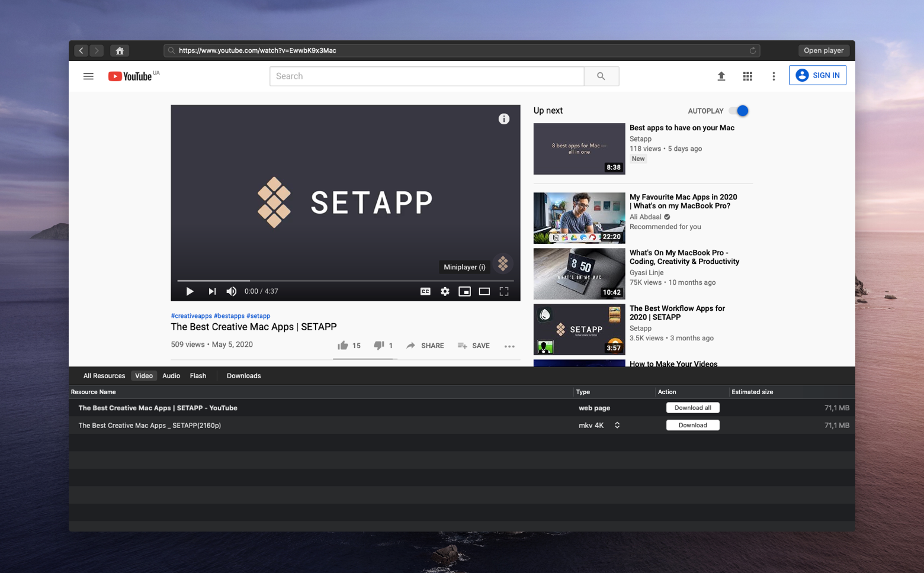The height and width of the screenshot is (573, 924).
Task: Dislike the video with thumbs down
Action: tap(383, 346)
